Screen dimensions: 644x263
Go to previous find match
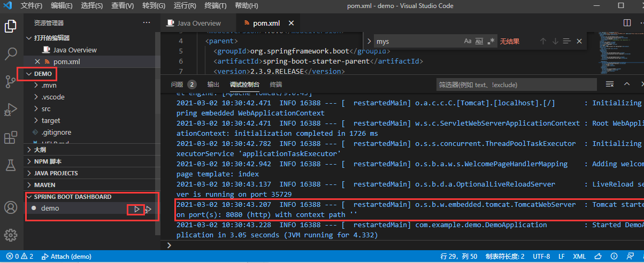point(543,41)
